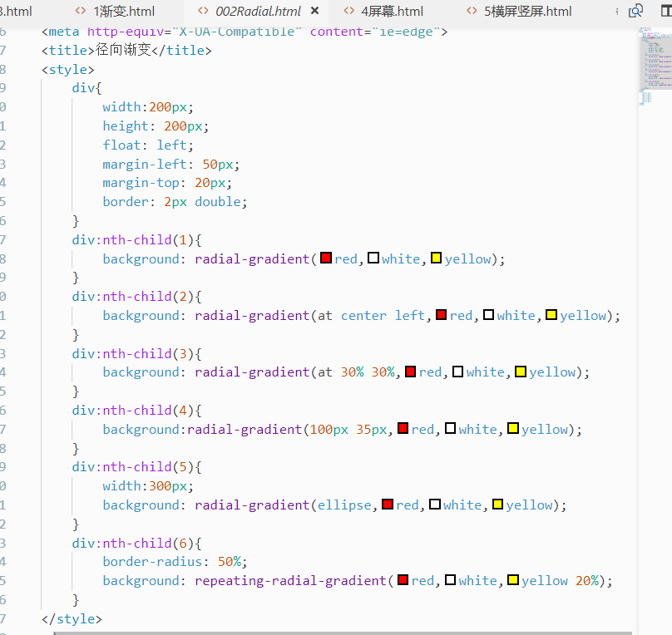Click red swatch in nth-child(2) gradient
The image size is (672, 635).
coord(441,315)
